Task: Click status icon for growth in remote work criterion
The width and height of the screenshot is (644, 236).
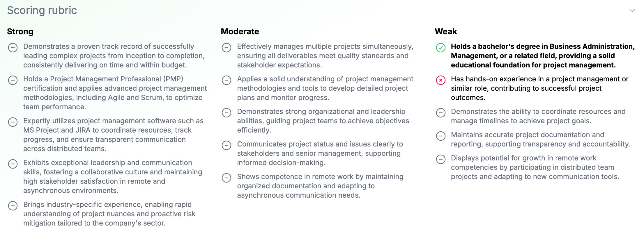Action: 440,159
